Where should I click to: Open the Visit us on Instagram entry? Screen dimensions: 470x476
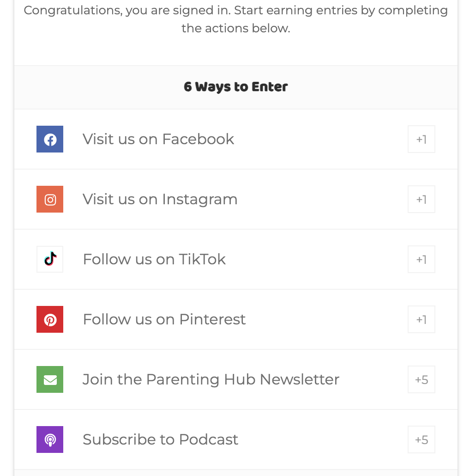pos(160,199)
